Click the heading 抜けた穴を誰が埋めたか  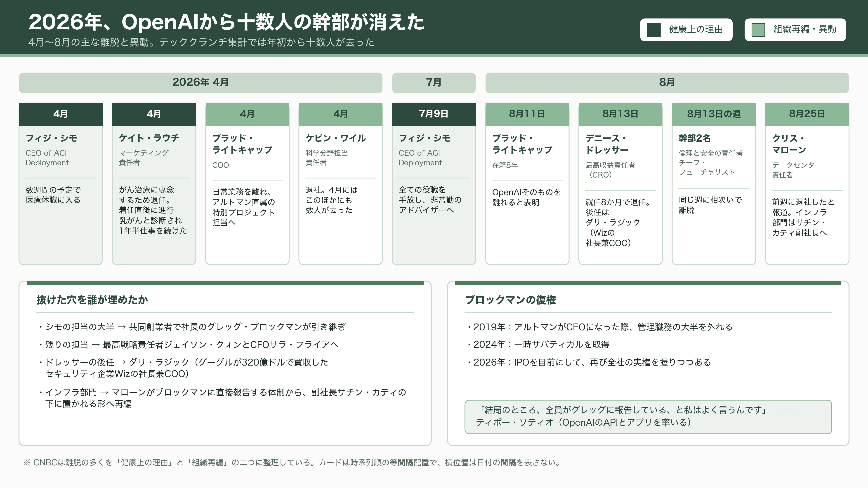[92, 300]
